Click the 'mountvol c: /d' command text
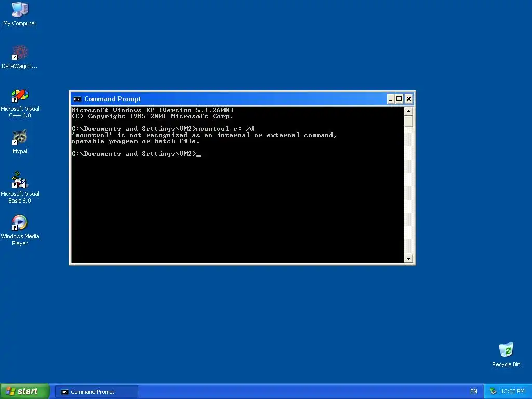Viewport: 532px width, 399px height. [225, 129]
